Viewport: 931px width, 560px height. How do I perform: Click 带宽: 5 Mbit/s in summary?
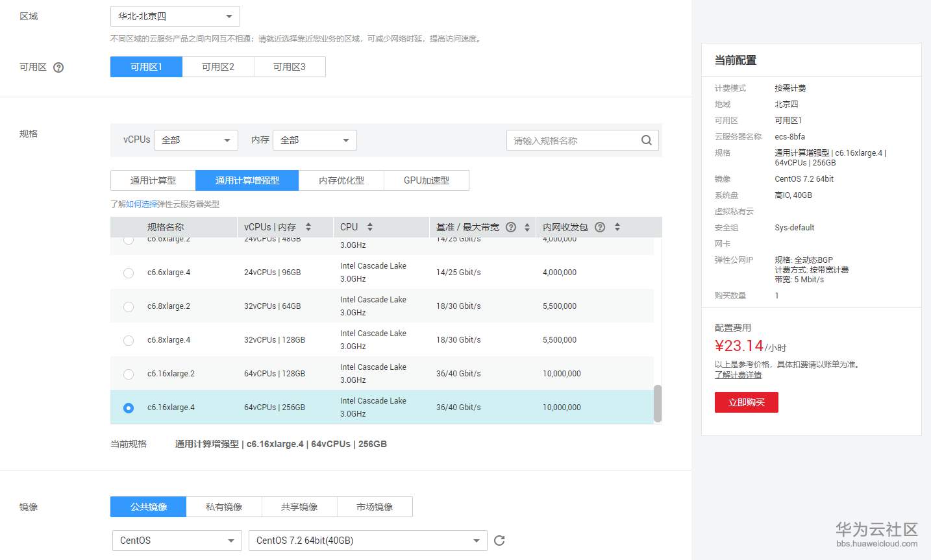click(x=799, y=280)
